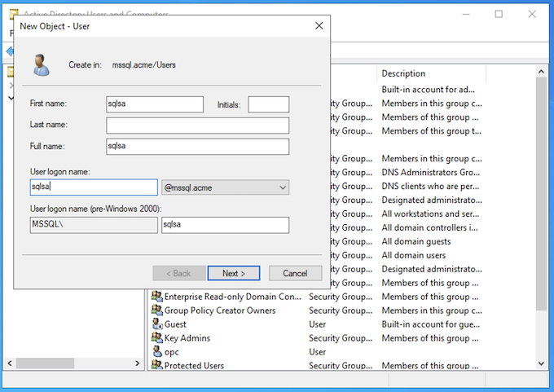
Task: Click 'DNS clients who are per...' description
Action: coord(430,187)
